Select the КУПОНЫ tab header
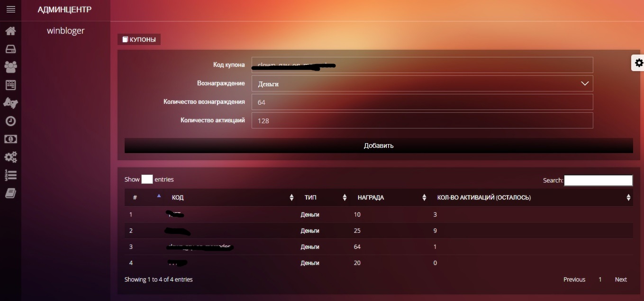 139,40
